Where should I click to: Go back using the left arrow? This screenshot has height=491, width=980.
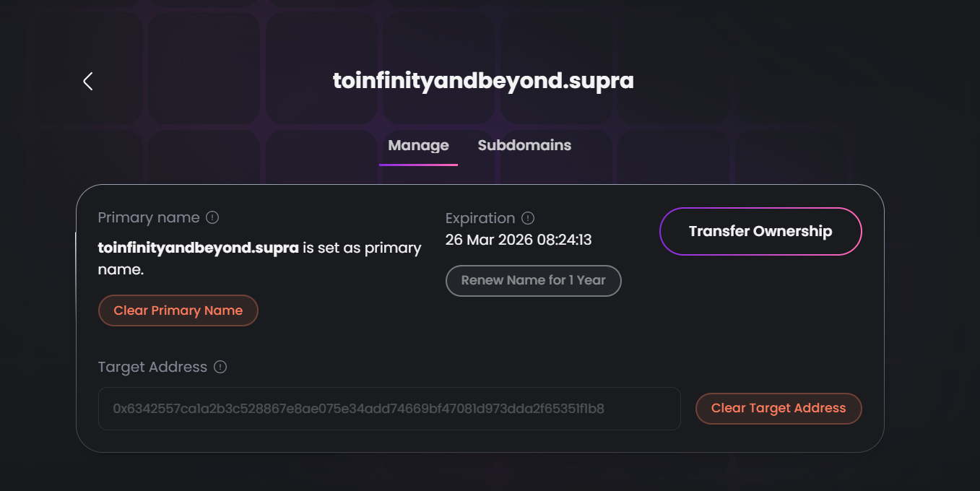click(88, 82)
